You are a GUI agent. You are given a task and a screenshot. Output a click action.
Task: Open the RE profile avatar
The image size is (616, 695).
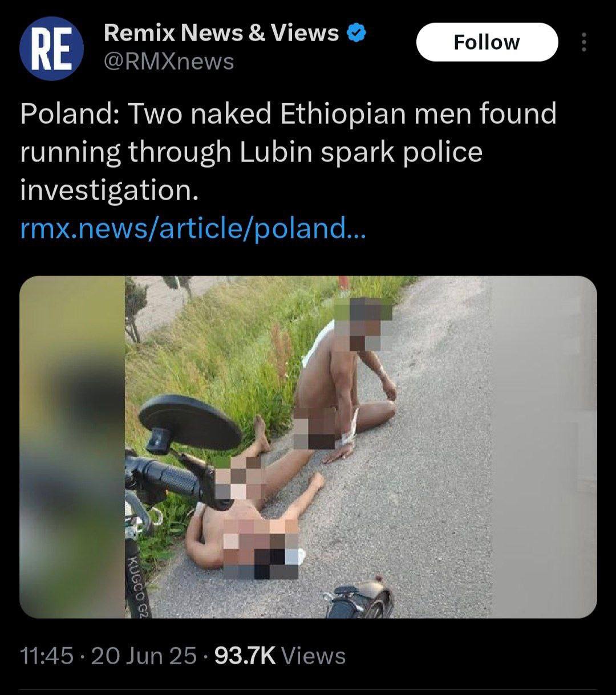(51, 48)
